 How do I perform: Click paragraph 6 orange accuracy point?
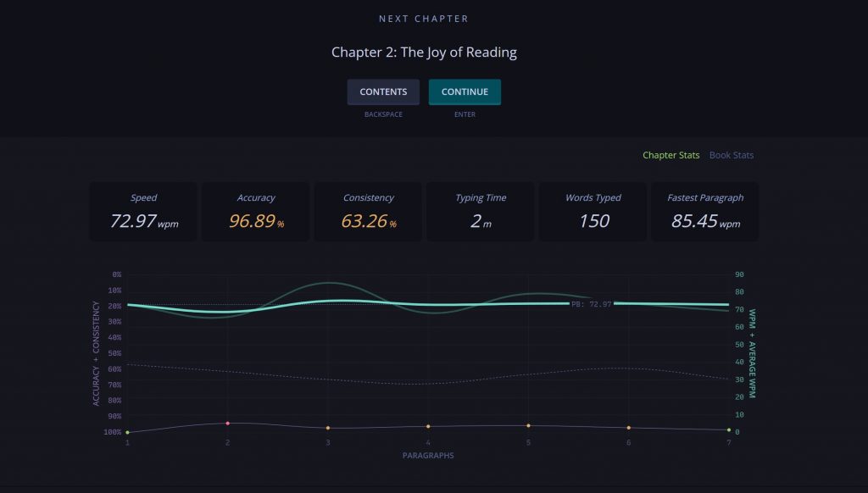tap(628, 428)
